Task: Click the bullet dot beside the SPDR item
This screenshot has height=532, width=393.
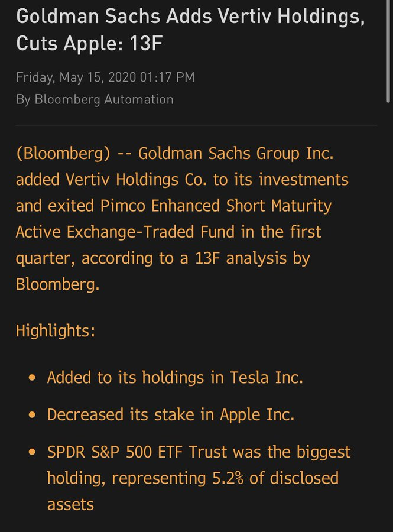Action: [33, 453]
